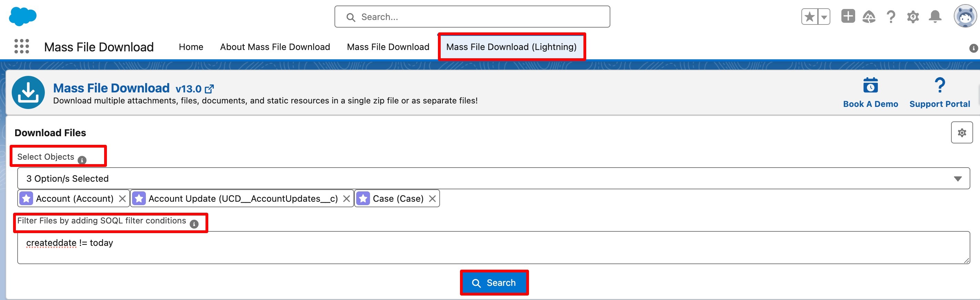
Task: Click the Mass File Download app name
Action: coord(99,47)
